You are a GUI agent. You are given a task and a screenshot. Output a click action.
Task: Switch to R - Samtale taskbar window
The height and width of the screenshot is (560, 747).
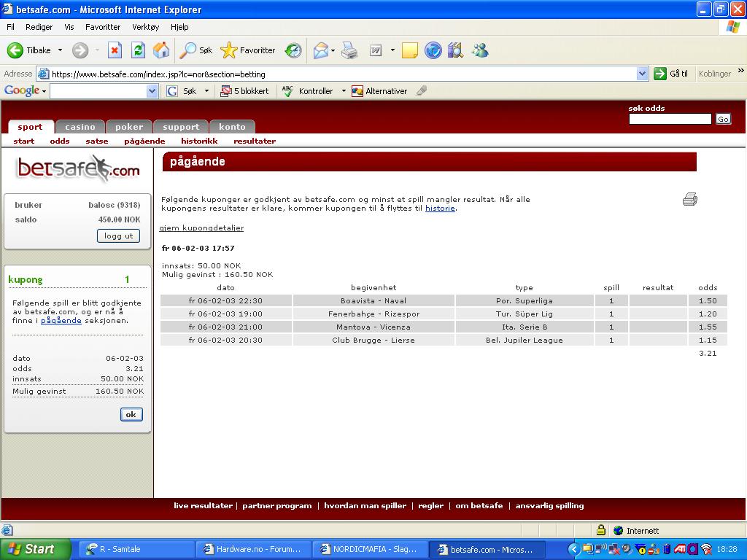click(135, 549)
